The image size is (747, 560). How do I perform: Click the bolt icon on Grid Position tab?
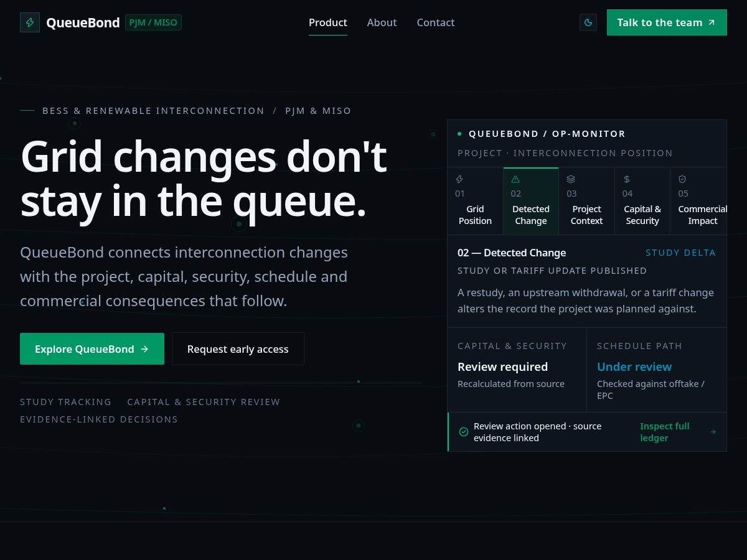coord(459,179)
